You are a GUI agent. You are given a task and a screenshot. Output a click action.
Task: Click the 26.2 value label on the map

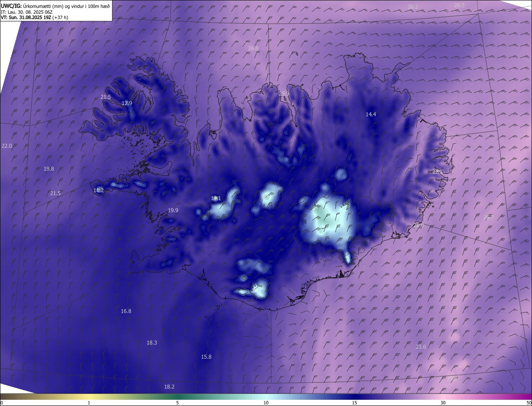[x=413, y=7]
